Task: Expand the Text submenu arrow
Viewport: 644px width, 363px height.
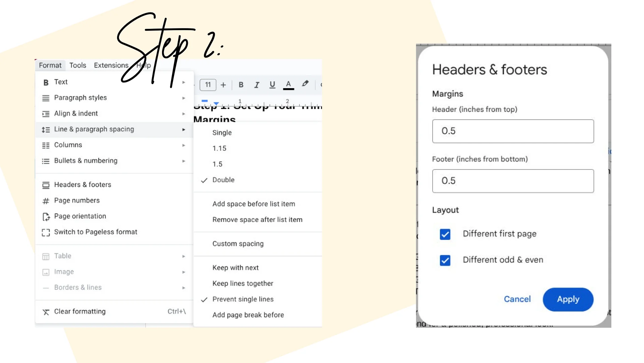Action: [x=183, y=82]
